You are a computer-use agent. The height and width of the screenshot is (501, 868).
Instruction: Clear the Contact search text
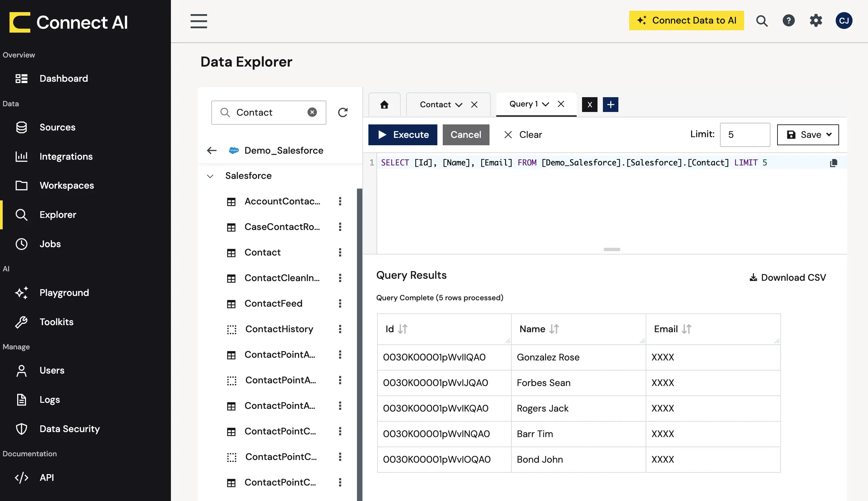click(x=312, y=112)
